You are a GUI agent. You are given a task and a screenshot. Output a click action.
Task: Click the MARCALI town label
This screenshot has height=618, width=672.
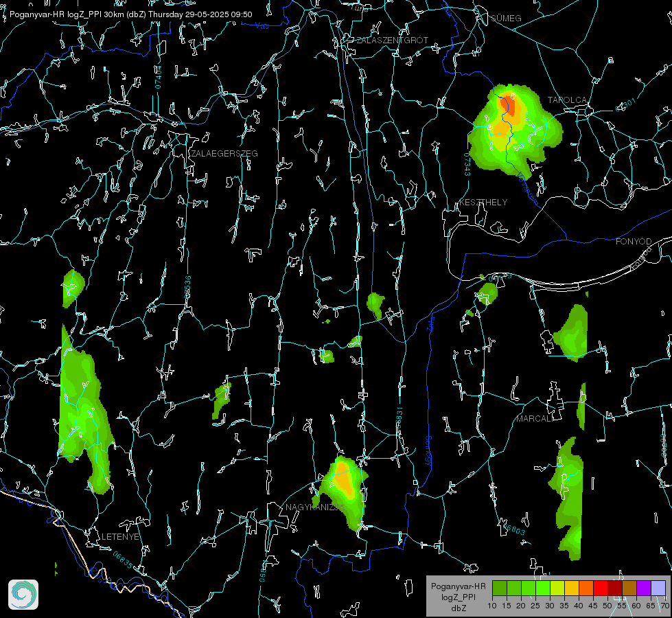[535, 419]
